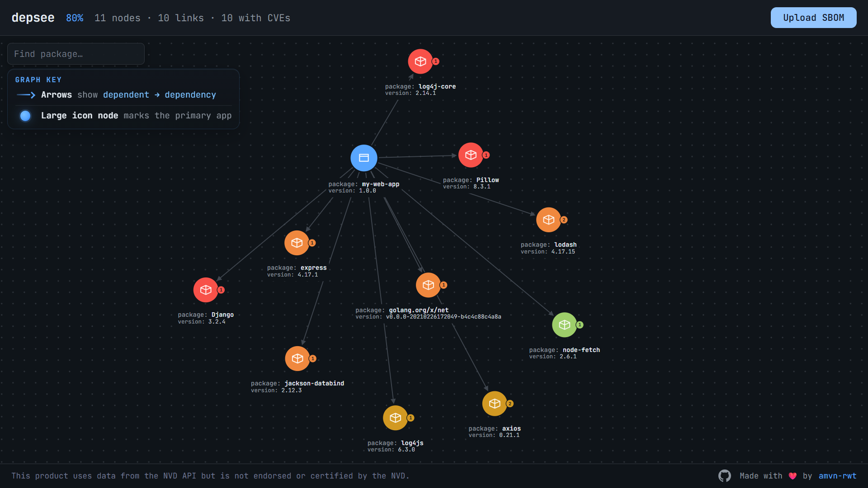This screenshot has height=488, width=868.
Task: Select the node-fetch green package node
Action: pos(565,324)
